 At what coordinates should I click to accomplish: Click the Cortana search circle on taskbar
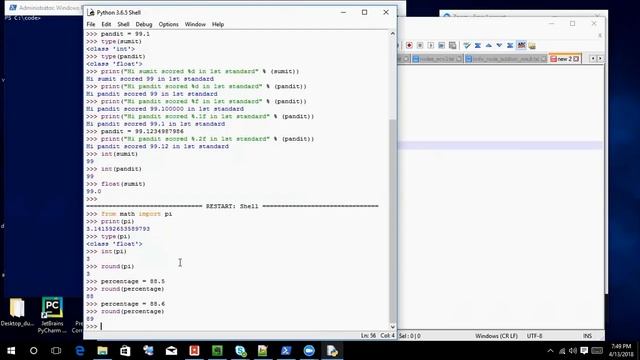click(x=33, y=351)
